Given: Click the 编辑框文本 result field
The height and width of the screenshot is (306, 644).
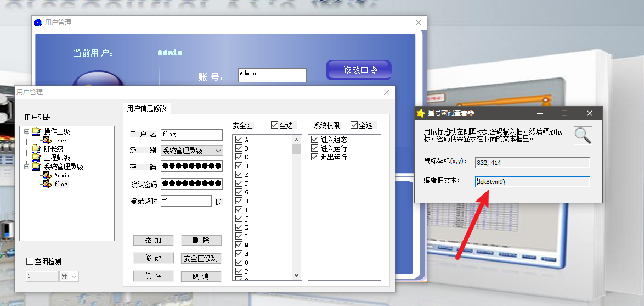Looking at the screenshot, I should [532, 181].
